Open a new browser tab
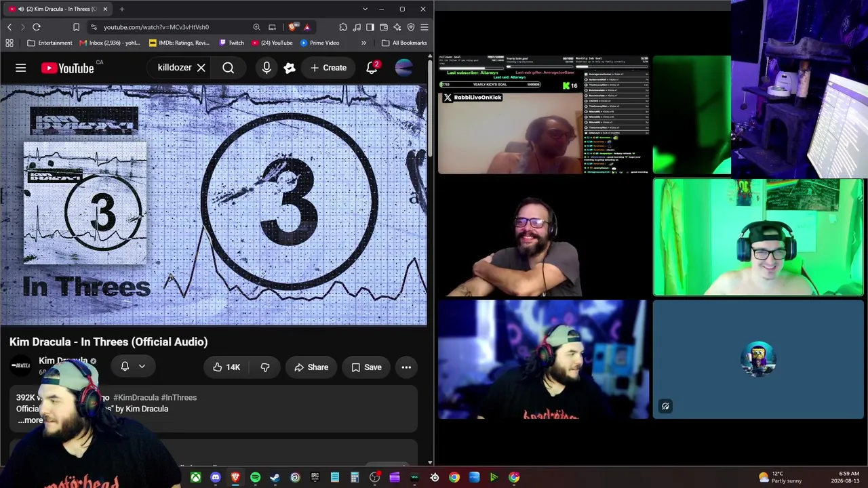Screen dimensions: 868x488 pyautogui.click(x=122, y=9)
